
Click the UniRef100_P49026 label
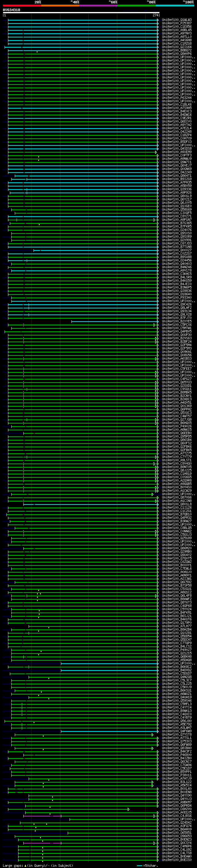(176, 426)
